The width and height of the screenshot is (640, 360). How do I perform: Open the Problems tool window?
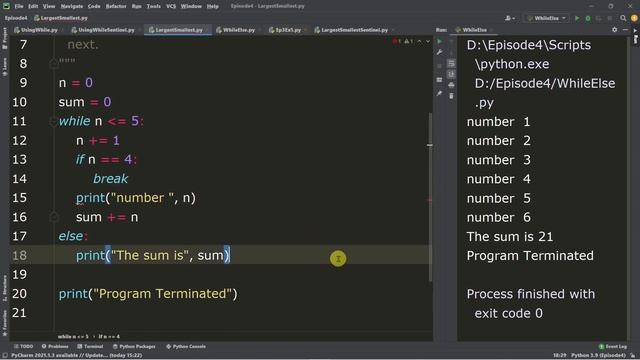(55, 347)
